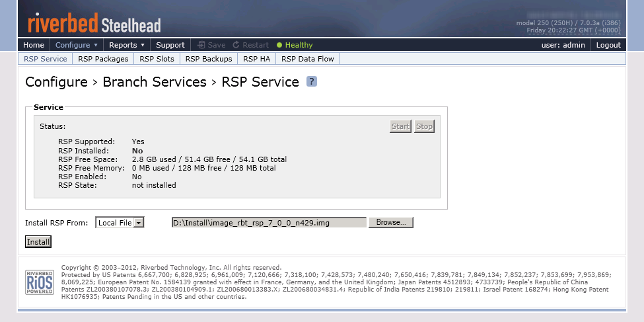Image resolution: width=644 pixels, height=322 pixels.
Task: Go to the RSP Data Flow tab
Action: [308, 59]
